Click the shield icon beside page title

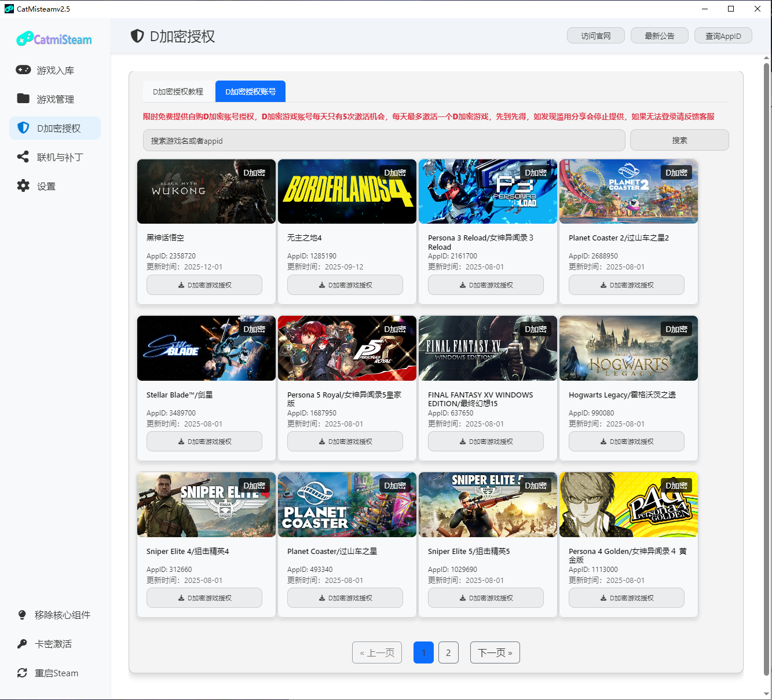tap(137, 36)
